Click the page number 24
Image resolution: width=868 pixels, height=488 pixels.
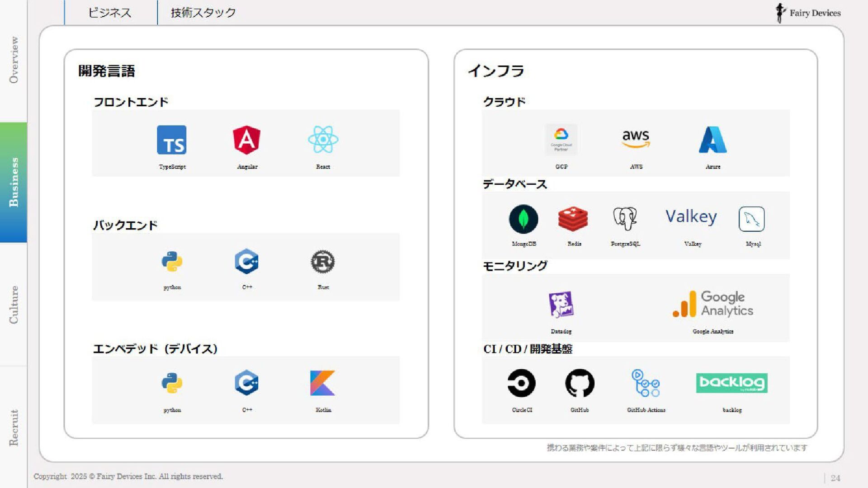pos(835,478)
